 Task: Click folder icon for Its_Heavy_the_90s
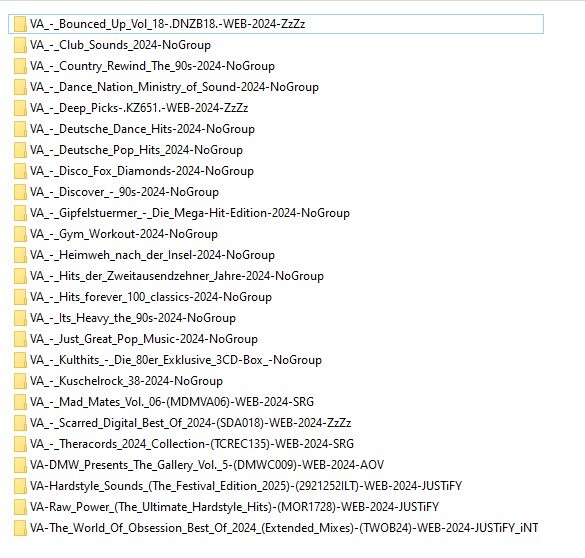click(x=20, y=318)
